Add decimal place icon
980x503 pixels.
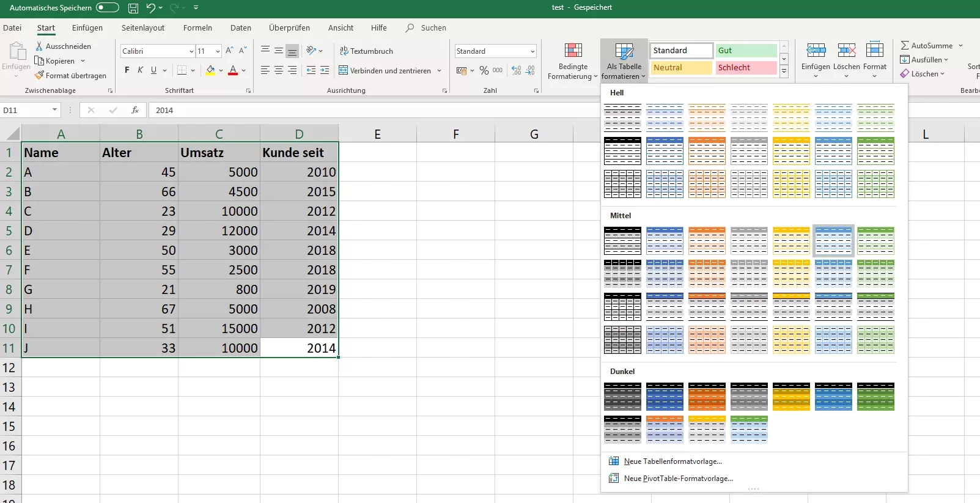coord(517,70)
